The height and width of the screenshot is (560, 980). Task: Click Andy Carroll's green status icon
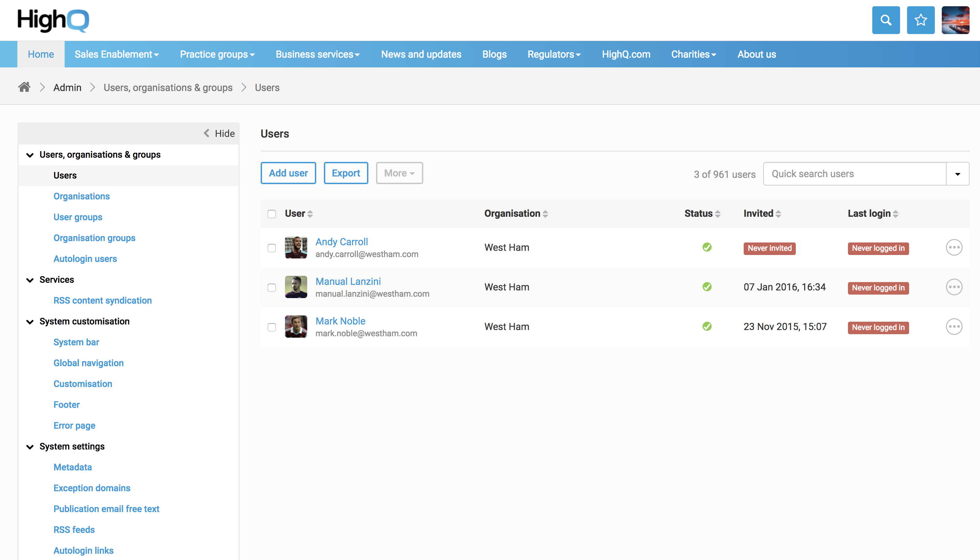[x=707, y=247]
